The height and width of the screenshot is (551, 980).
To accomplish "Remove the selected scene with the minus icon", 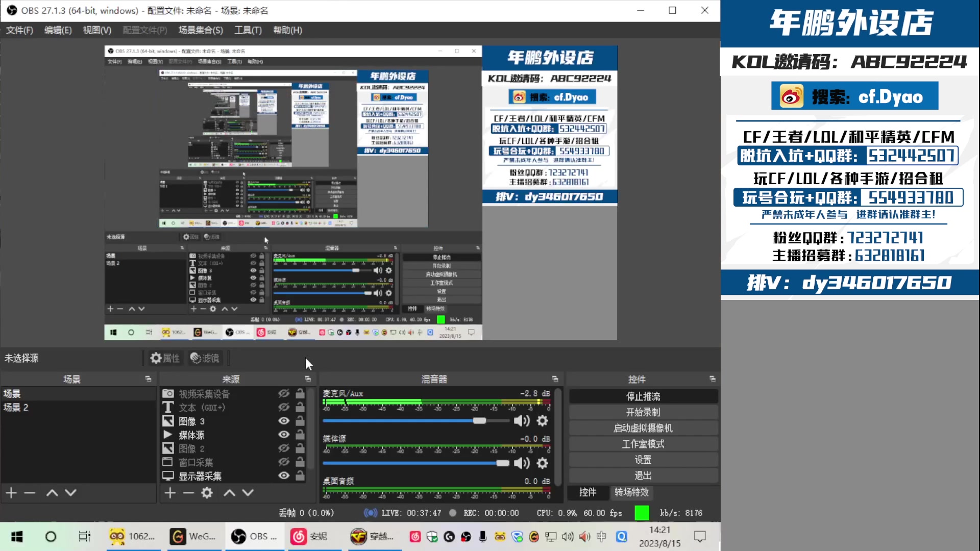I will pyautogui.click(x=30, y=492).
